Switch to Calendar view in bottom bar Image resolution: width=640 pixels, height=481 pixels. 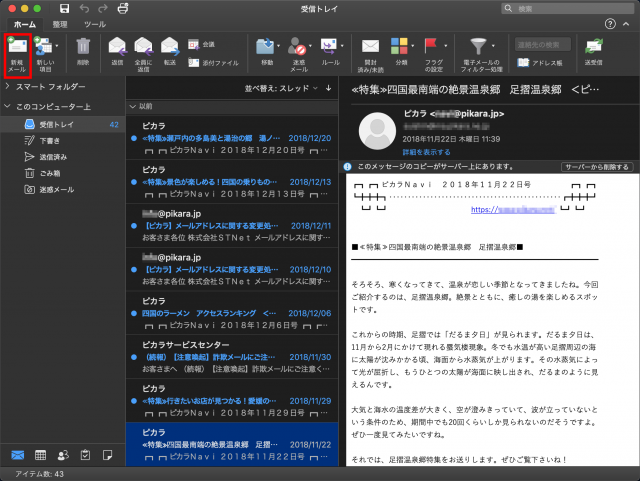(x=40, y=455)
